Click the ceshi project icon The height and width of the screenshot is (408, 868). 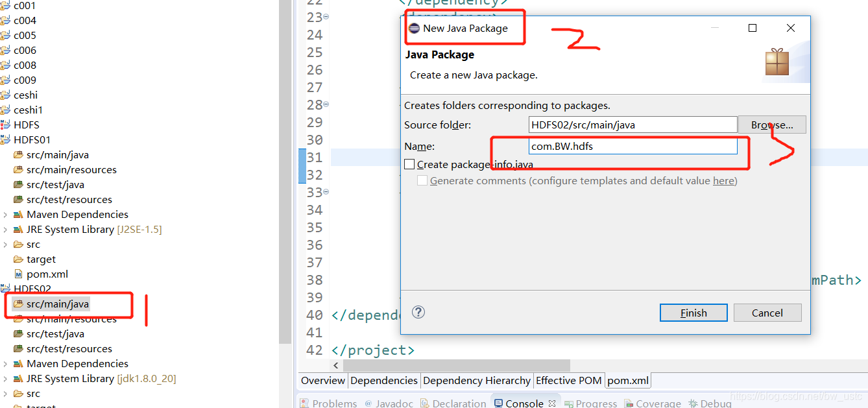(5, 95)
